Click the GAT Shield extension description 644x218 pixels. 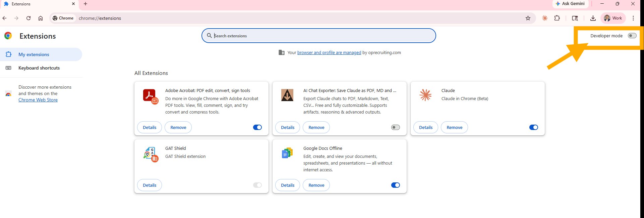pyautogui.click(x=185, y=156)
